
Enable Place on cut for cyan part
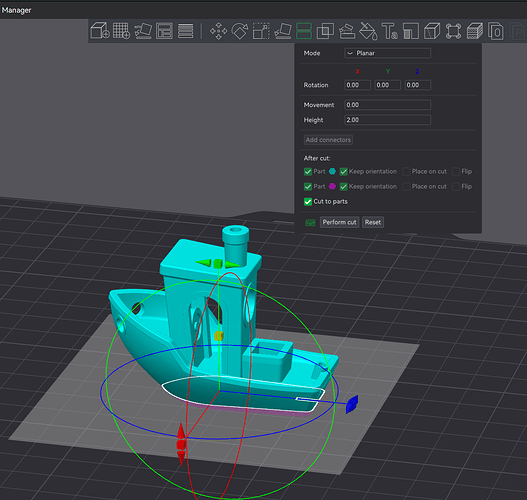(x=406, y=172)
